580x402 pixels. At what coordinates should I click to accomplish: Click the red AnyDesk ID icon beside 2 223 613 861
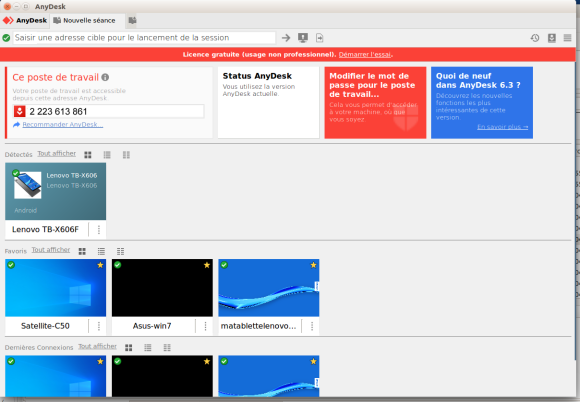[x=20, y=111]
